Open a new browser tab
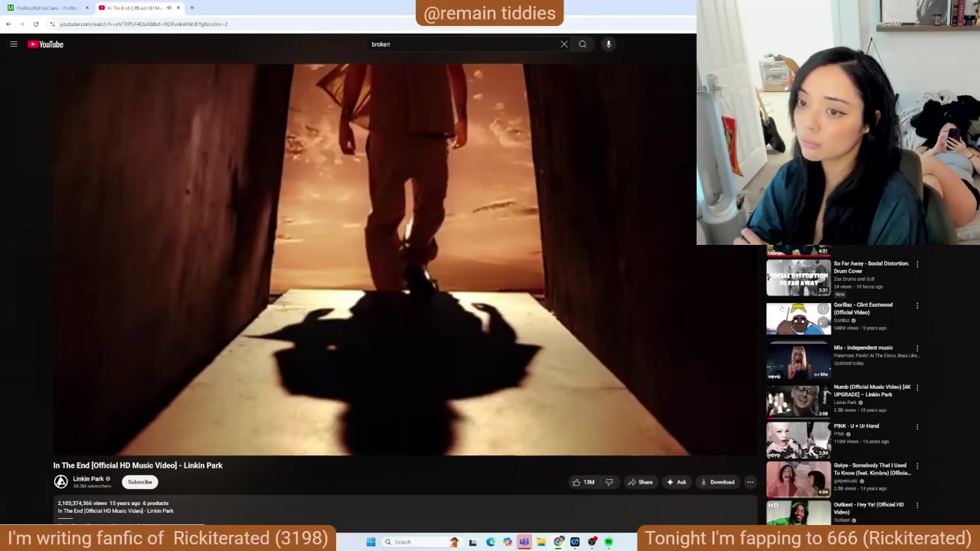Viewport: 980px width, 551px height. [x=192, y=8]
